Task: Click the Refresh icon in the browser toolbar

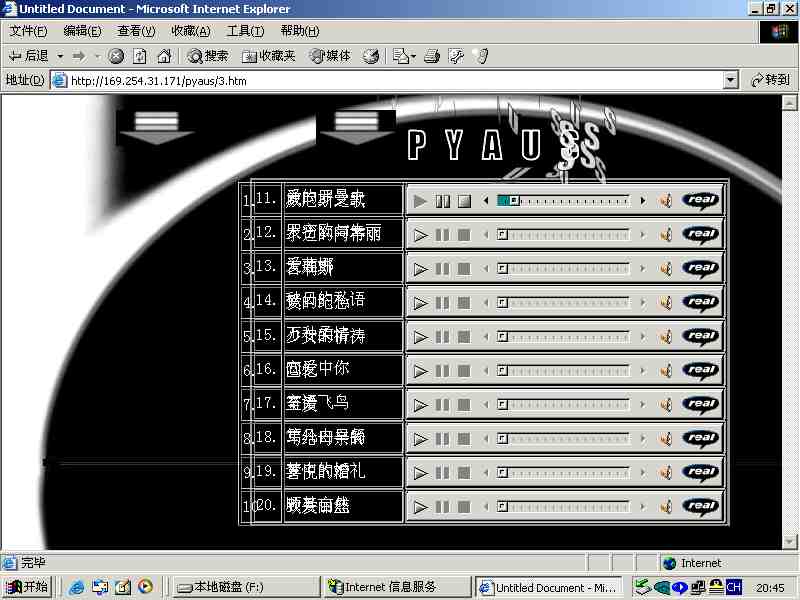Action: 140,56
